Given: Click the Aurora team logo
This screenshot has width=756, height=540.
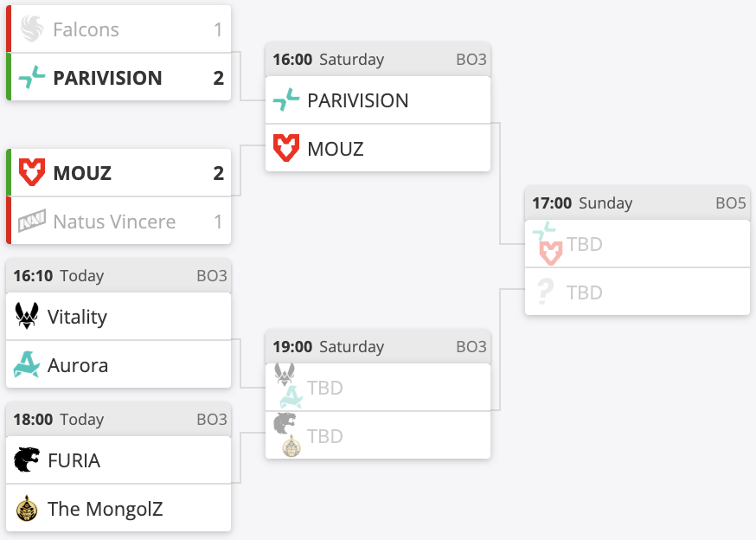Looking at the screenshot, I should [x=27, y=365].
